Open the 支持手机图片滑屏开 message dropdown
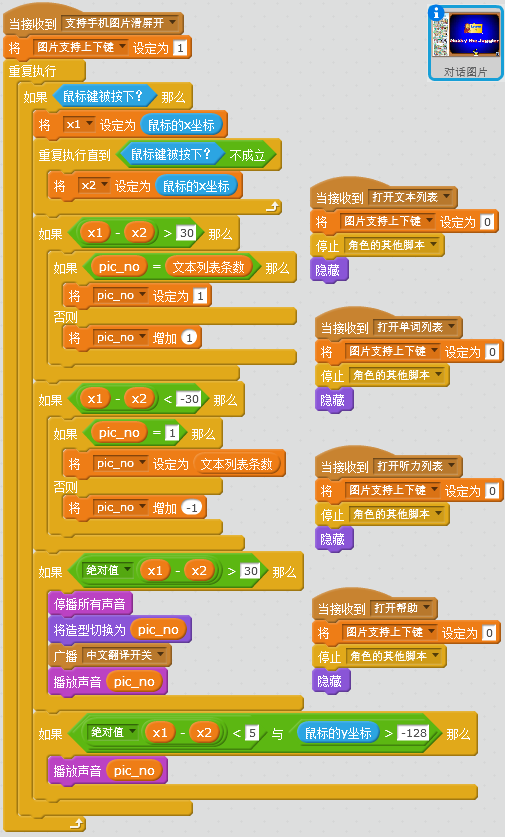The height and width of the screenshot is (837, 505). coord(120,23)
